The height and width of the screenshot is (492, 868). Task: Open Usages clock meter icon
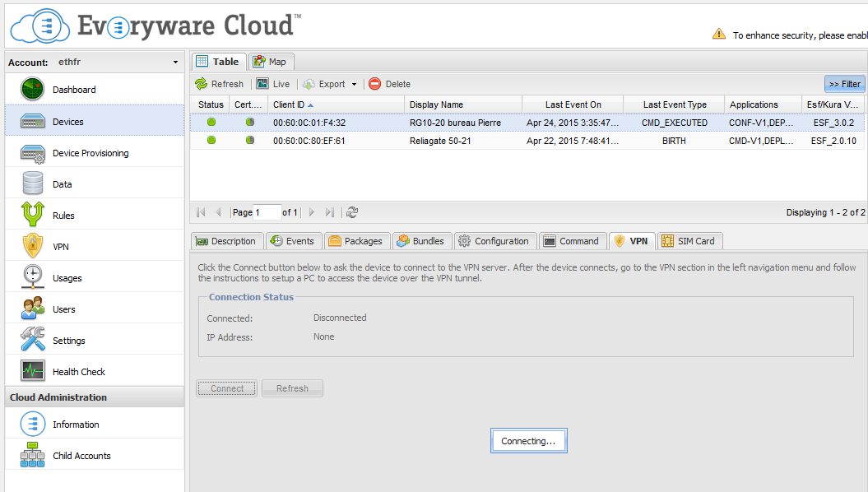(x=33, y=277)
